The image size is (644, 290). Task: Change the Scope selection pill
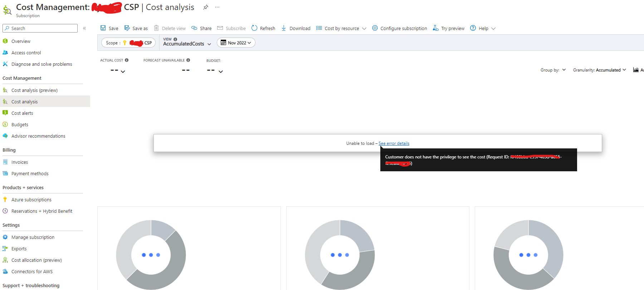tap(128, 43)
